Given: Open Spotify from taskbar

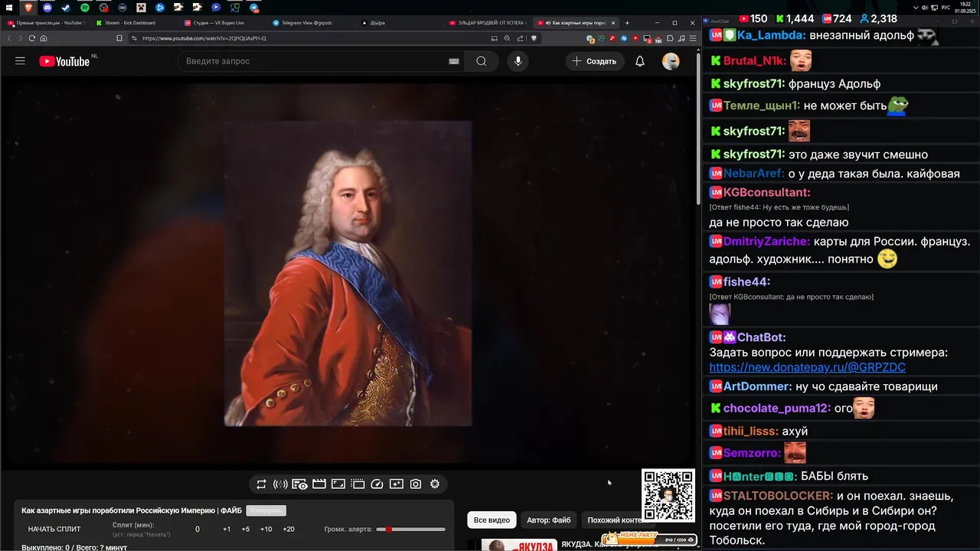Looking at the screenshot, I should pos(84,8).
